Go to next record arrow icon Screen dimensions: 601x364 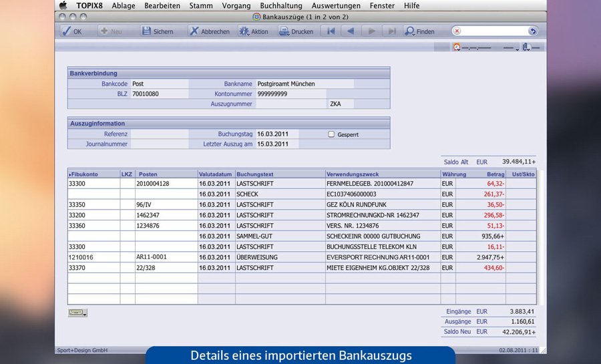[x=371, y=31]
